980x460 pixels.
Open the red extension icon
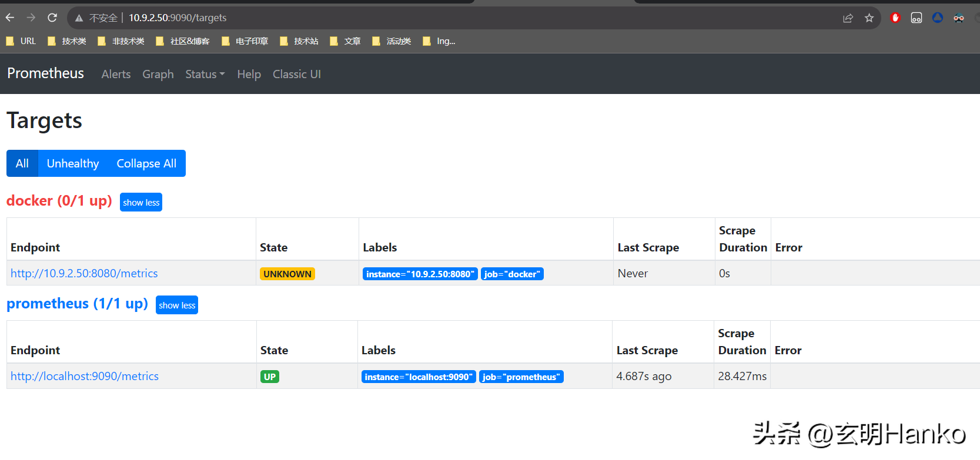point(895,18)
